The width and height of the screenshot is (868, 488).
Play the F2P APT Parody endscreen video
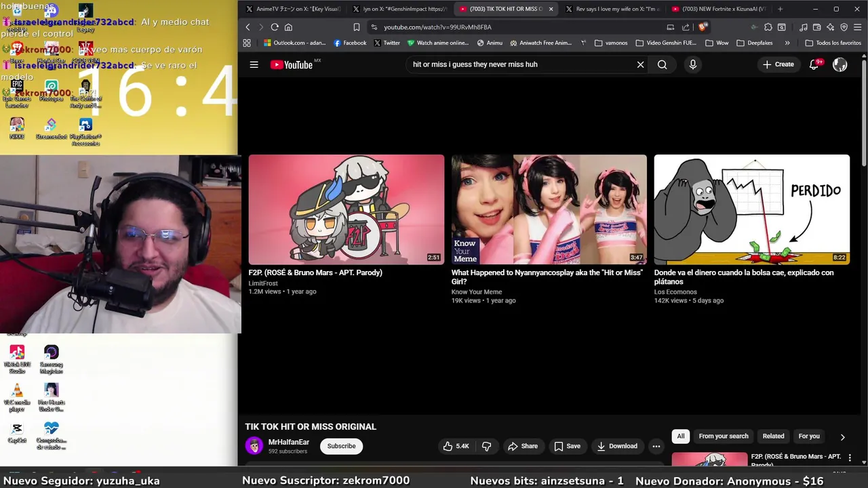coord(346,209)
